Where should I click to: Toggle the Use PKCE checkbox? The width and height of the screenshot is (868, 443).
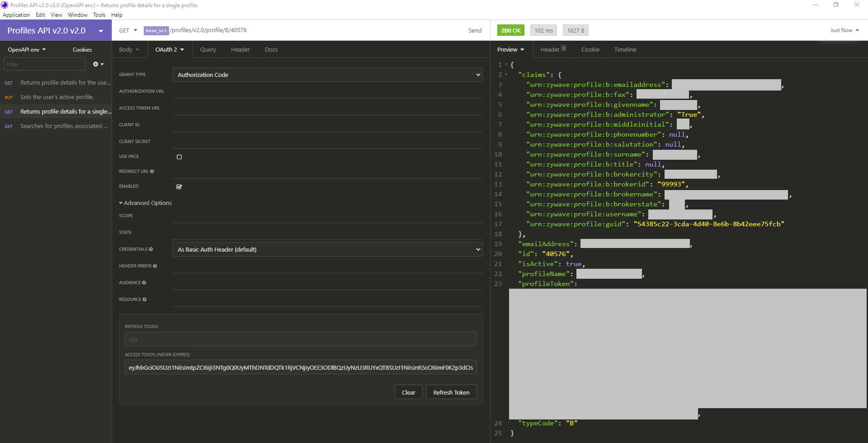pyautogui.click(x=179, y=157)
